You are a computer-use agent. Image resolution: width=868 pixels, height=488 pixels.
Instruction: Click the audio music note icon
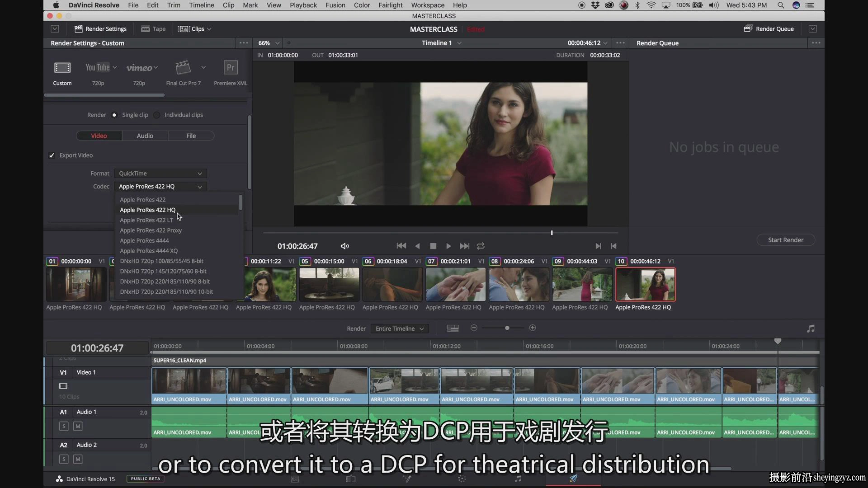(811, 328)
